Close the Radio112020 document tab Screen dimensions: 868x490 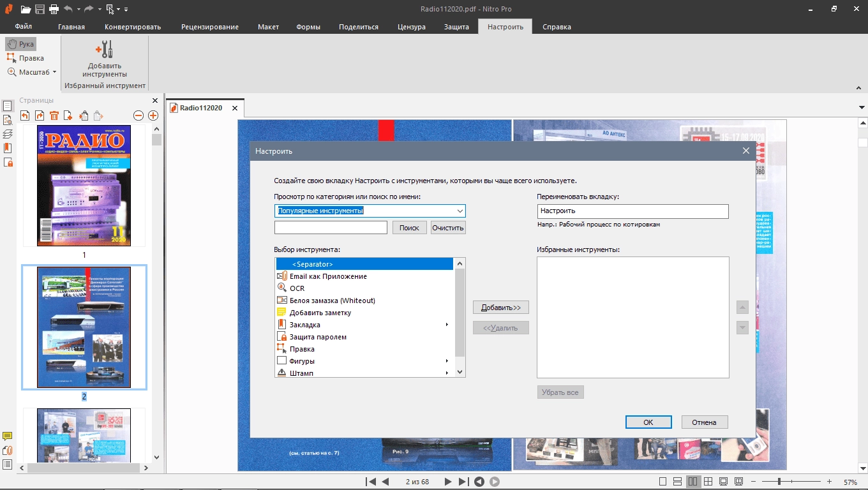click(235, 108)
